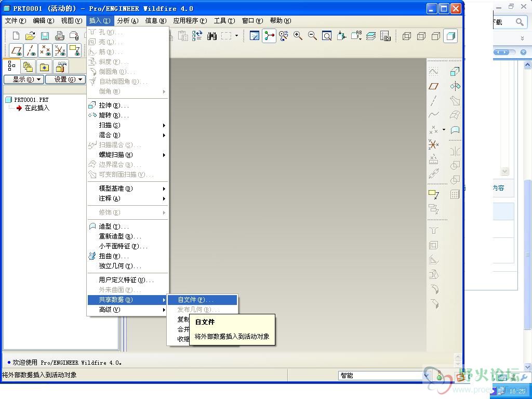Choose 用户定义特征(U)... menu entry

pyautogui.click(x=128, y=280)
